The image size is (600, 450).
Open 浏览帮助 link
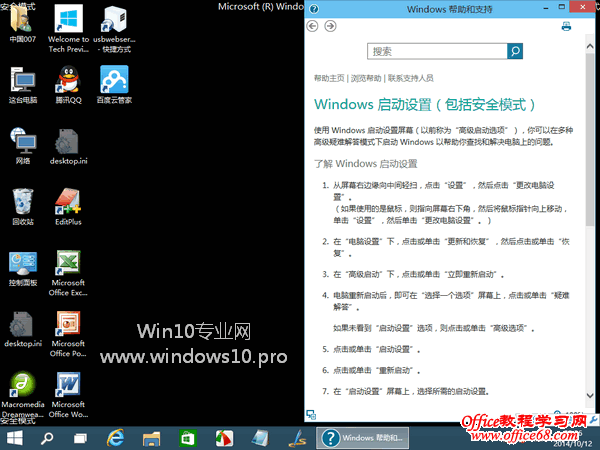click(366, 78)
